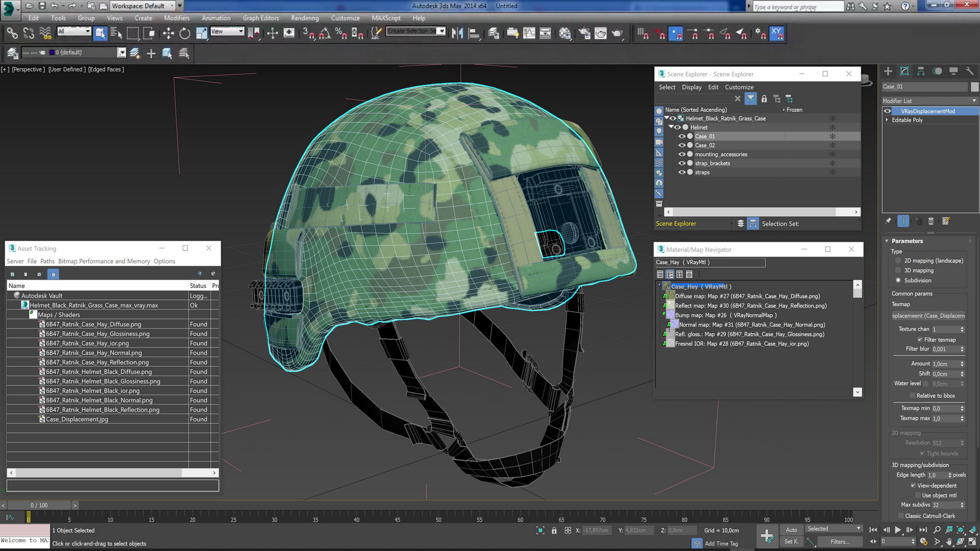Choose the Select and Move tool

pos(168,34)
